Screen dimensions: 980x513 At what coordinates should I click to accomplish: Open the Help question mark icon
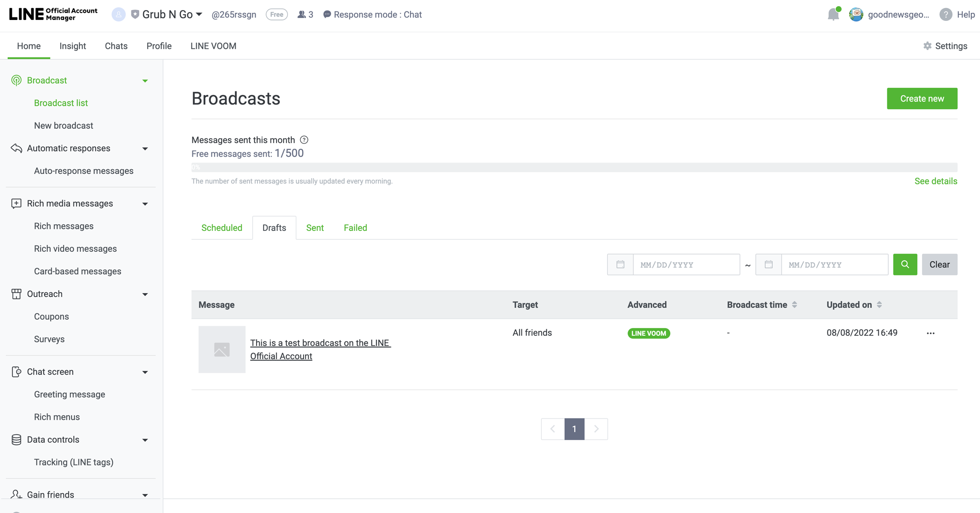946,15
